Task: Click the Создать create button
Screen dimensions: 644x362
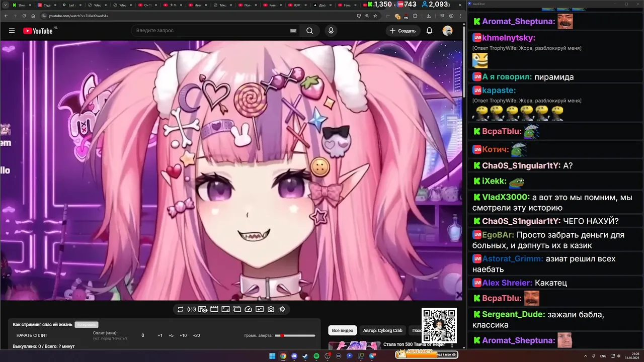Action: click(403, 31)
